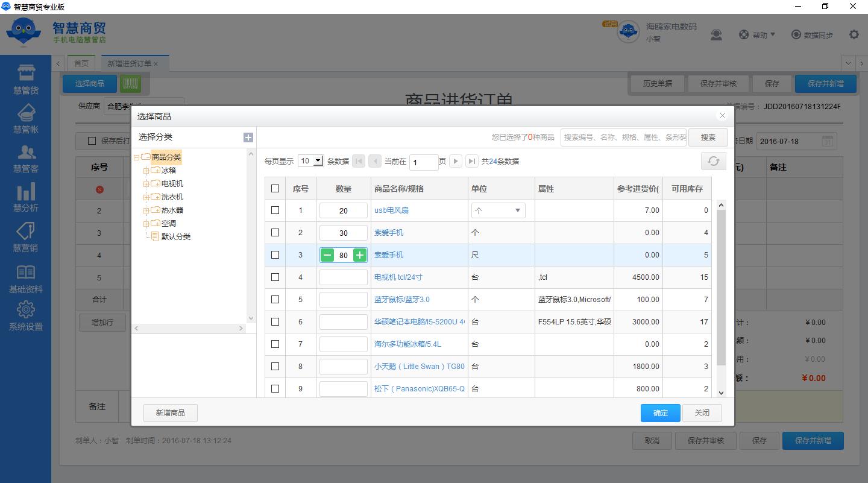Viewport: 868px width, 483px height.
Task: Click the green minus quantity stepper in row 3
Action: click(x=327, y=255)
